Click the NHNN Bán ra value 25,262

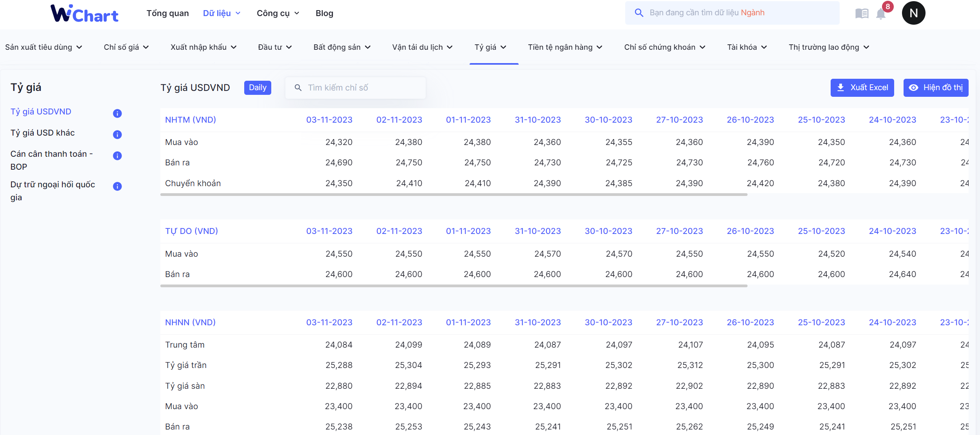tap(689, 427)
